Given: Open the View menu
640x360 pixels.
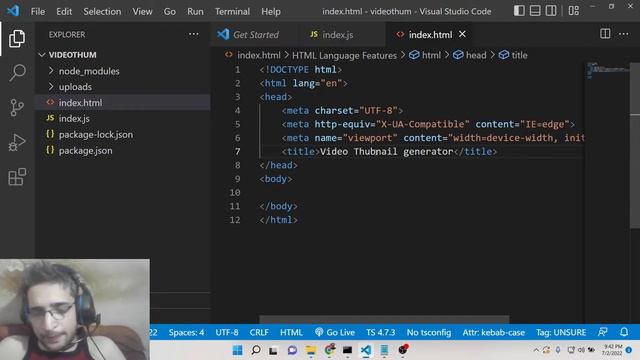Looking at the screenshot, I should coord(142,11).
